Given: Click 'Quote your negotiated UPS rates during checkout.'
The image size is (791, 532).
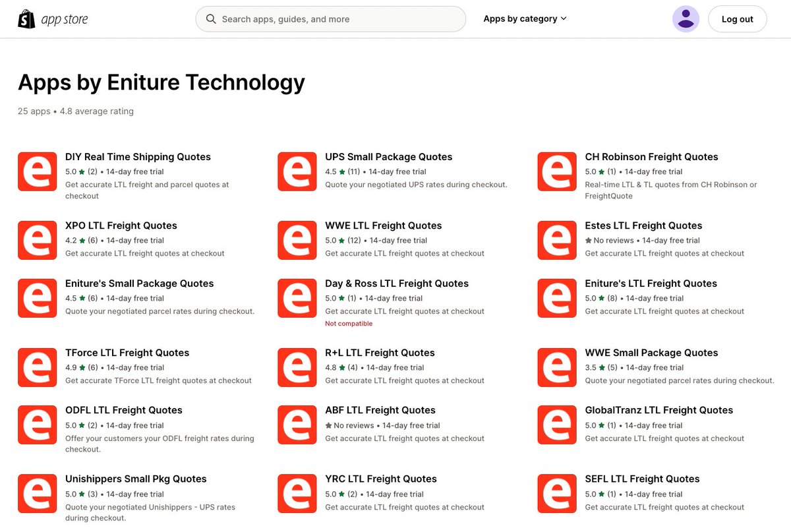Looking at the screenshot, I should pos(416,185).
